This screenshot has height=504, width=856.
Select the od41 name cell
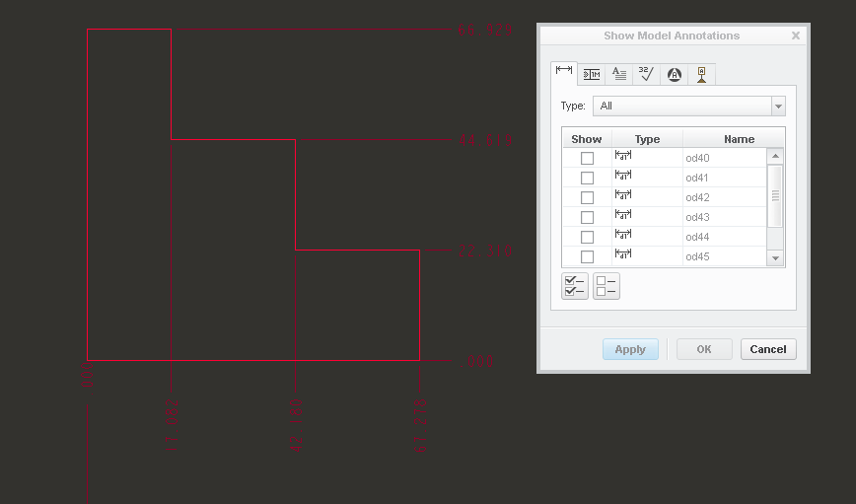(x=725, y=178)
